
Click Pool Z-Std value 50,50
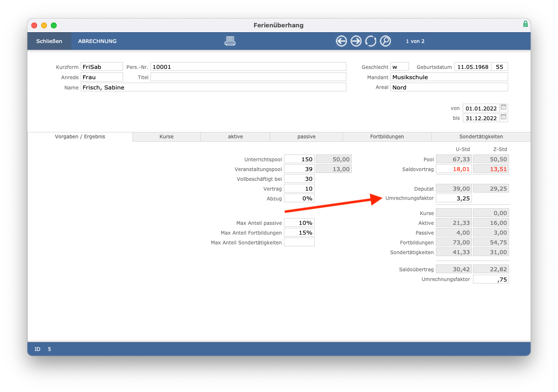tap(491, 159)
